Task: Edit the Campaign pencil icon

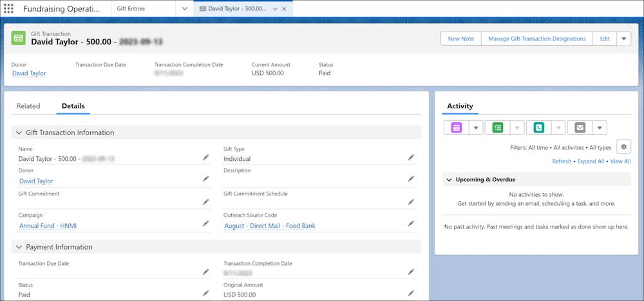Action: tap(206, 223)
